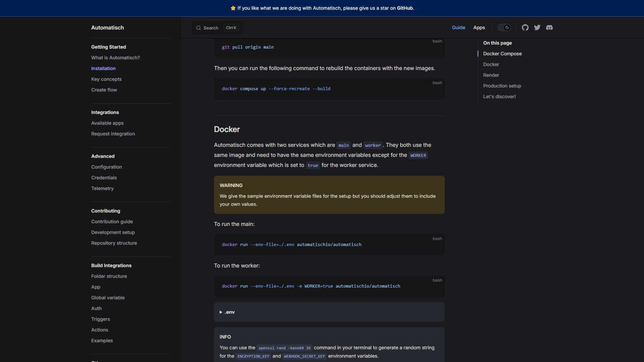
Task: Open Key concepts page
Action: coord(106,79)
